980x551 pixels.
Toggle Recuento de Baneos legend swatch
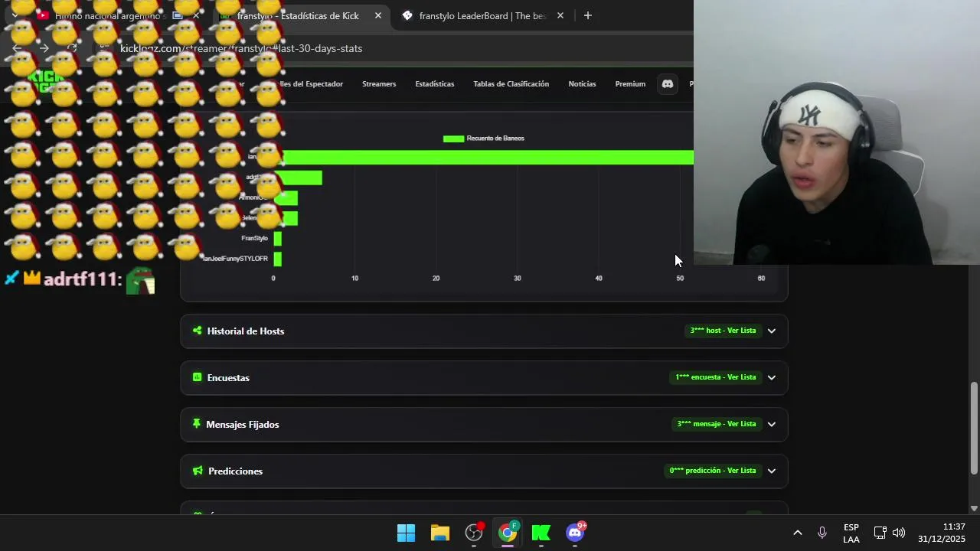pyautogui.click(x=453, y=139)
